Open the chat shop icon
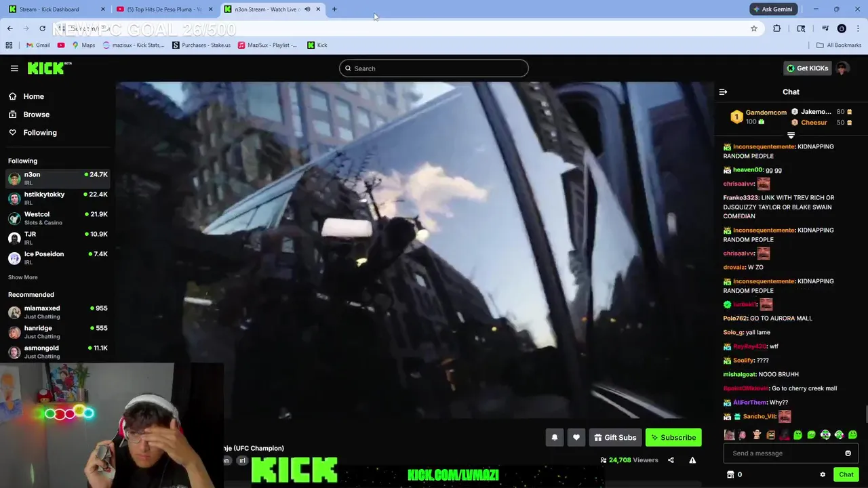 [x=730, y=474]
